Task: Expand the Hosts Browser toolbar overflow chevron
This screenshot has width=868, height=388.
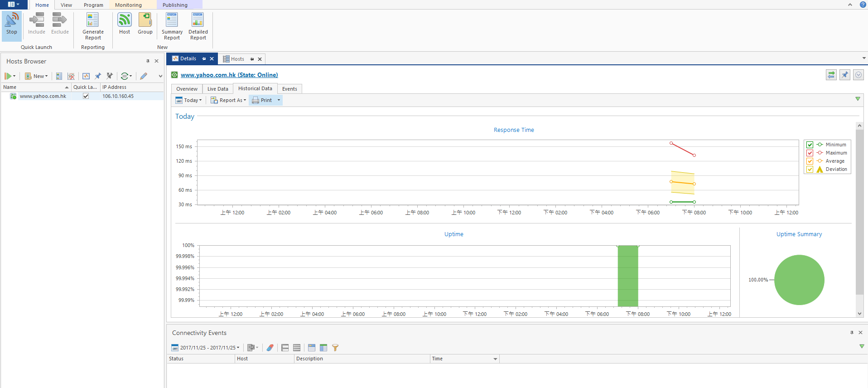Action: [160, 76]
